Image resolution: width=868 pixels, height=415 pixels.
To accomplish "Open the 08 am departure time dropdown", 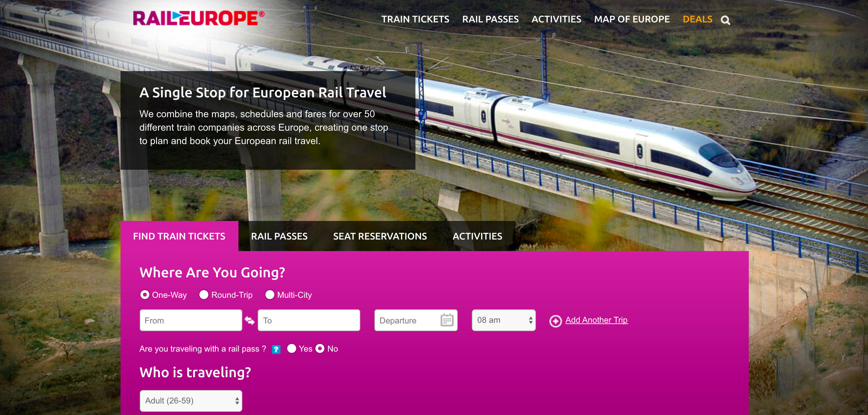I will [504, 320].
